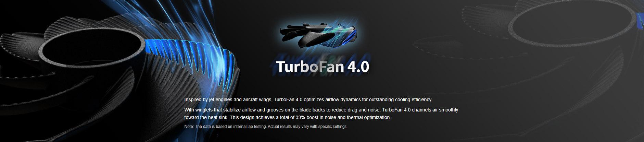
Task: Click the "4.0" part of the heading
Action: tap(358, 67)
